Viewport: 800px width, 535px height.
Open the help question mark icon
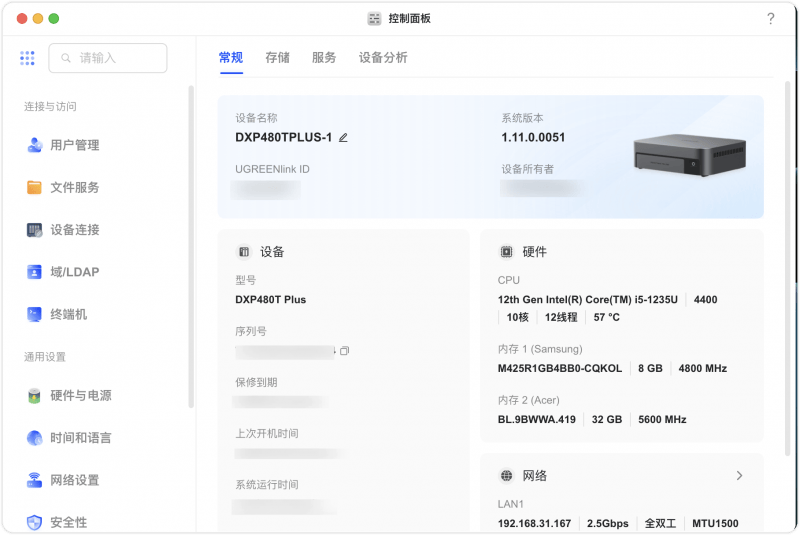[770, 19]
